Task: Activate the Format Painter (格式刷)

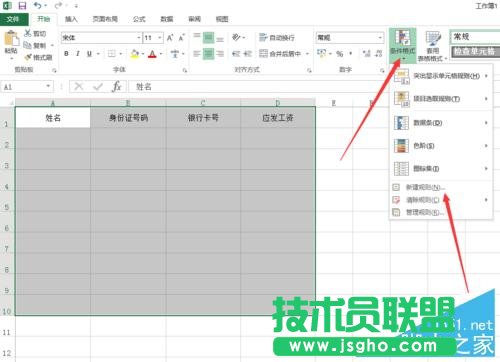Action: tap(38, 57)
